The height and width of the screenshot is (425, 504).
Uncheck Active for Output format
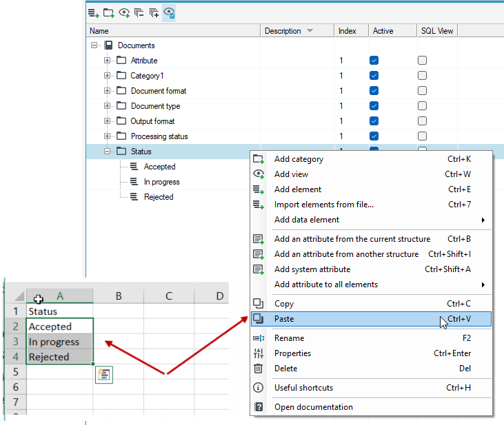point(374,121)
